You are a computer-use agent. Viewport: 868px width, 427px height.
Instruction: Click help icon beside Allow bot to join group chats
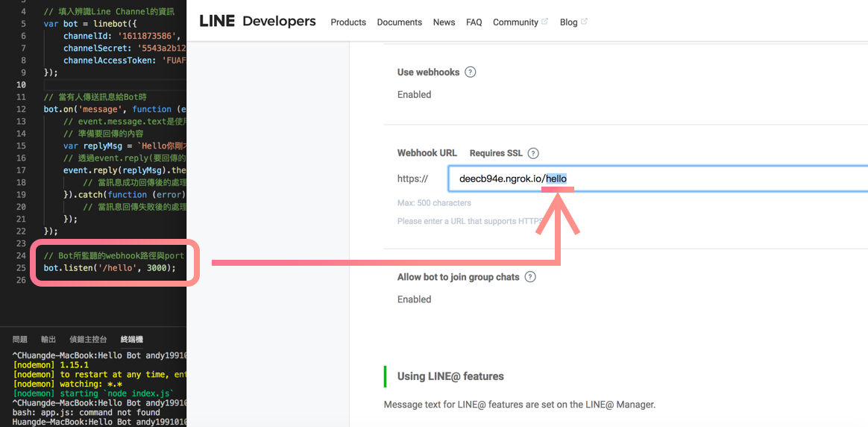tap(530, 277)
